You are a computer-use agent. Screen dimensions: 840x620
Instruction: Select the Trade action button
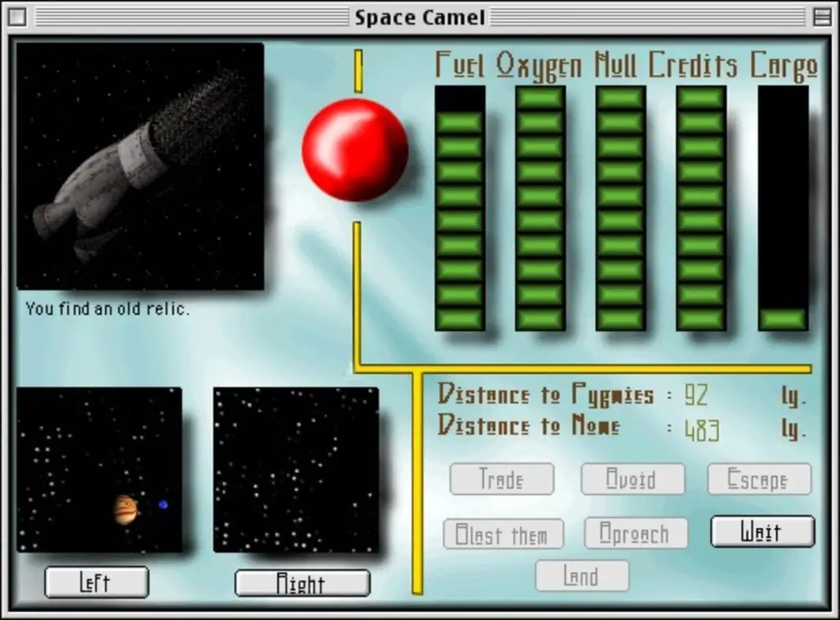point(501,479)
